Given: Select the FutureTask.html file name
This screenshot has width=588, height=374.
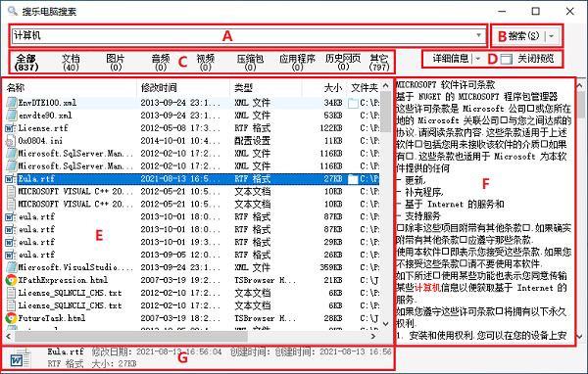Looking at the screenshot, I should tap(52, 318).
